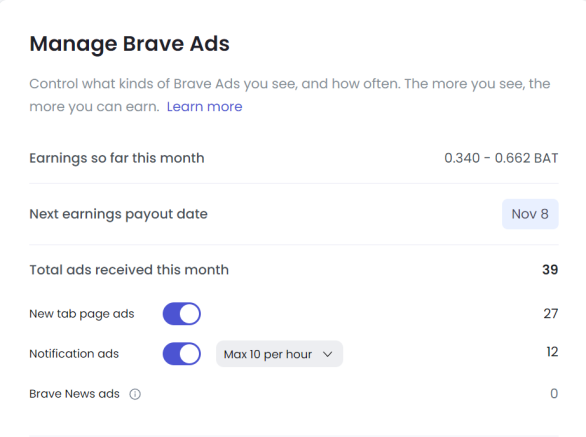Screen dimensions: 586x437
Task: Click the Total ads received this month label
Action: (129, 270)
